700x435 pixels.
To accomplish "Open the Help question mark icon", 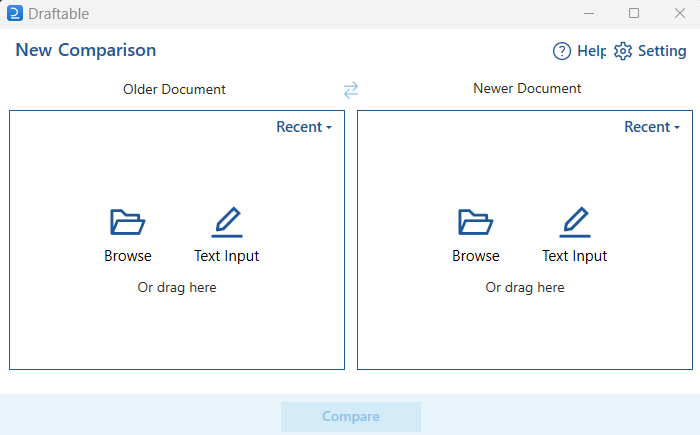I will pyautogui.click(x=562, y=51).
